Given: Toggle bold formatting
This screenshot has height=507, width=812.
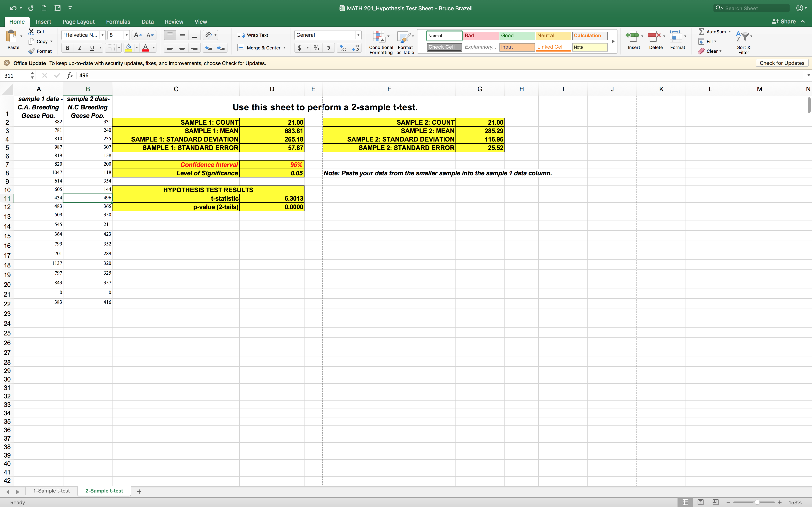Looking at the screenshot, I should [67, 48].
